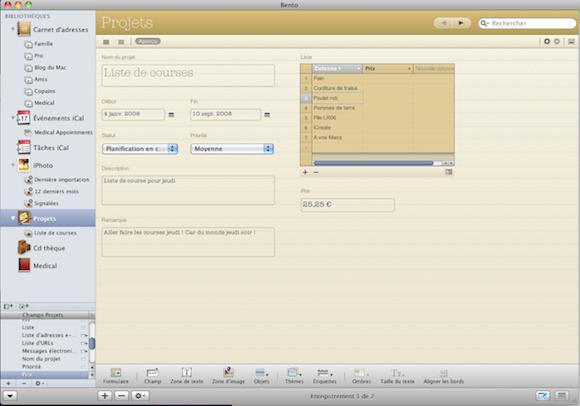Select the Copains collection
Screen dimensions: 580x406
[40, 91]
